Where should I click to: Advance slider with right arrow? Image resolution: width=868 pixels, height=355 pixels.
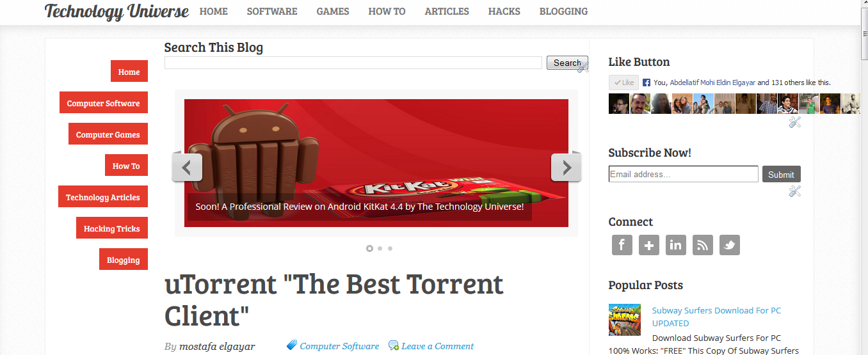coord(567,168)
